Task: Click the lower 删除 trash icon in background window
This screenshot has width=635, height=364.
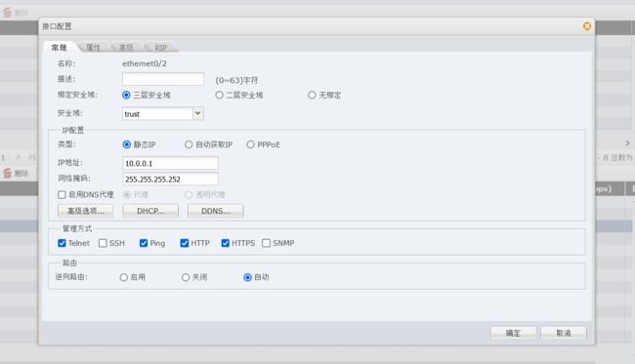Action: point(7,173)
